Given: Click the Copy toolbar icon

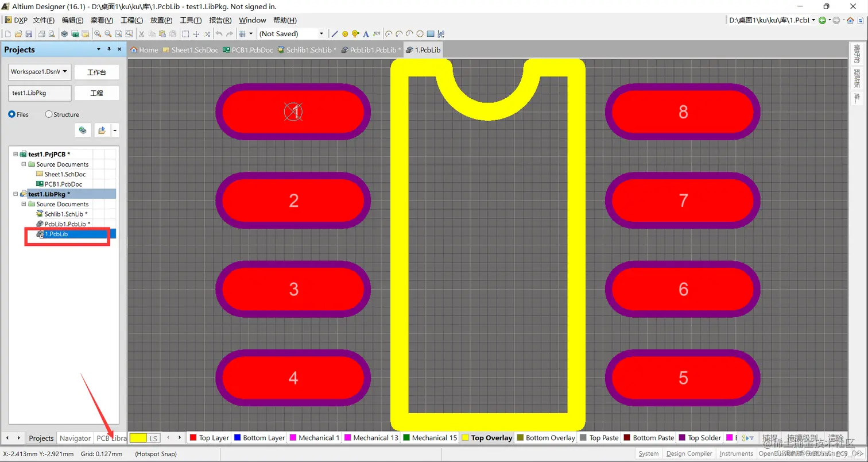Looking at the screenshot, I should click(x=152, y=34).
